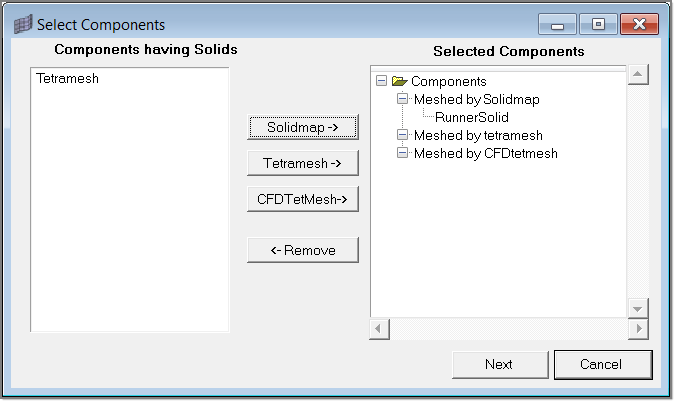The height and width of the screenshot is (402, 675).
Task: Collapse the Components root node
Action: [382, 81]
